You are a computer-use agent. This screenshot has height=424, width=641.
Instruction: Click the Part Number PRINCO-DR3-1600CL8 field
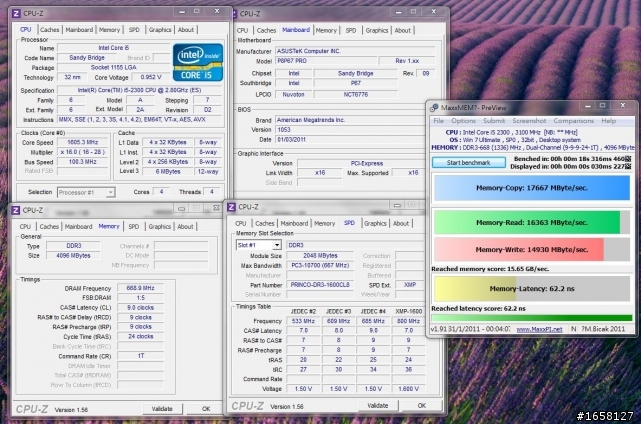320,285
